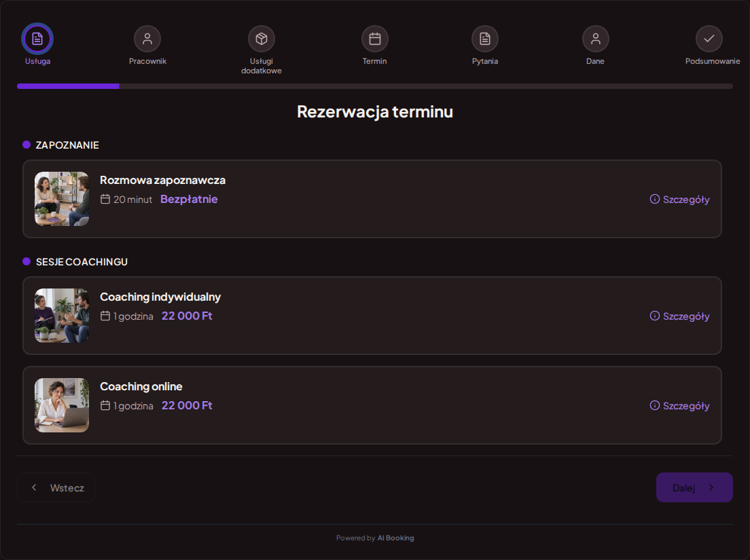Click the Termin step label
This screenshot has height=560, width=750.
click(374, 61)
